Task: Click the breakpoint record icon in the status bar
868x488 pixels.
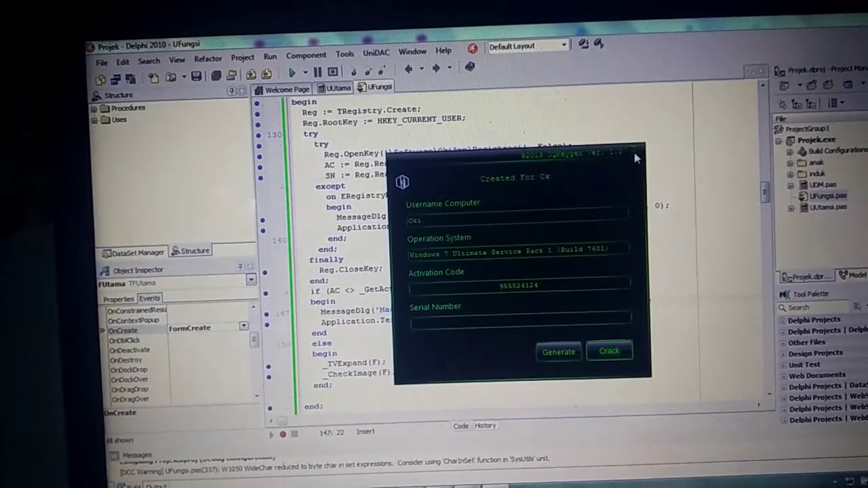Action: click(283, 434)
